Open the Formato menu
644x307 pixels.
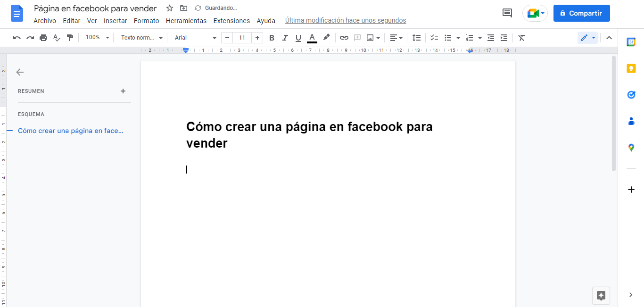147,21
